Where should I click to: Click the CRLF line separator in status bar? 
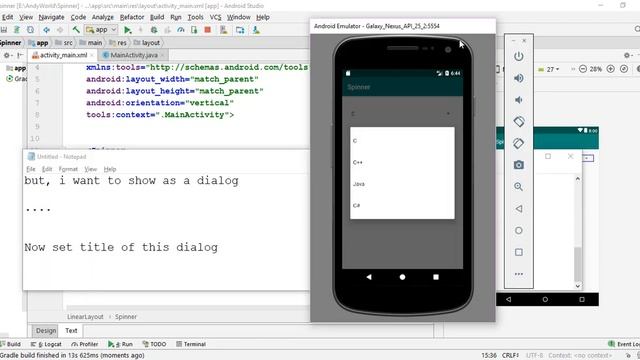[x=510, y=356]
